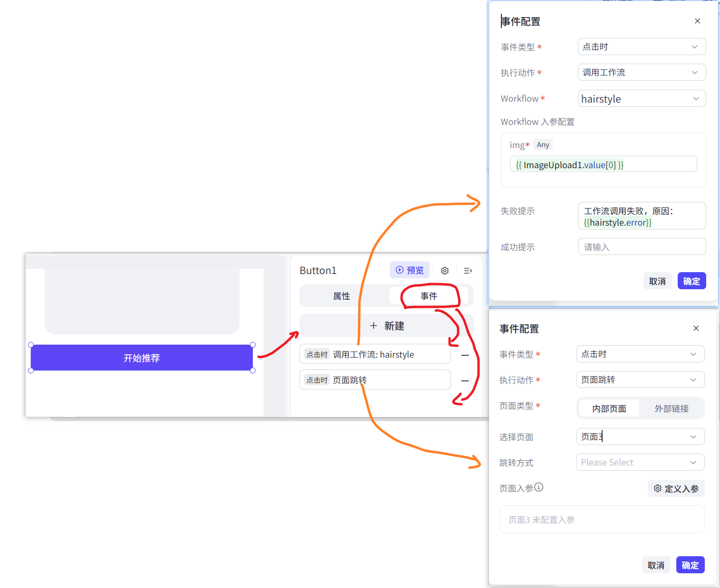Click the purple 开始推荐 button on canvas
Viewport: 720px width, 588px height.
(x=141, y=358)
